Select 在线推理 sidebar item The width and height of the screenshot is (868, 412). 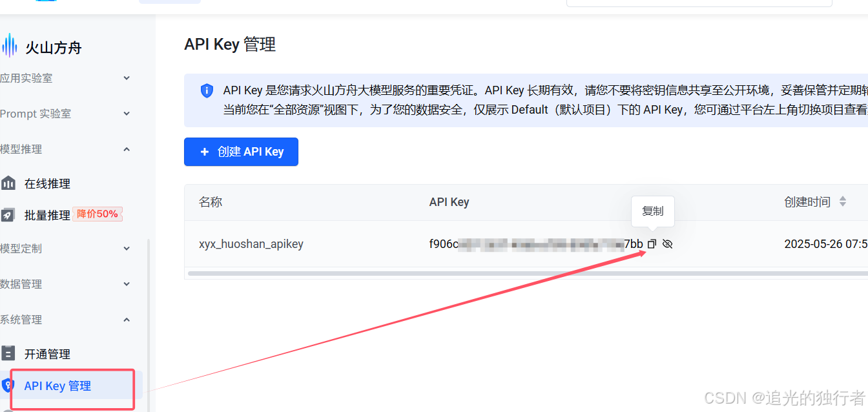coord(47,183)
